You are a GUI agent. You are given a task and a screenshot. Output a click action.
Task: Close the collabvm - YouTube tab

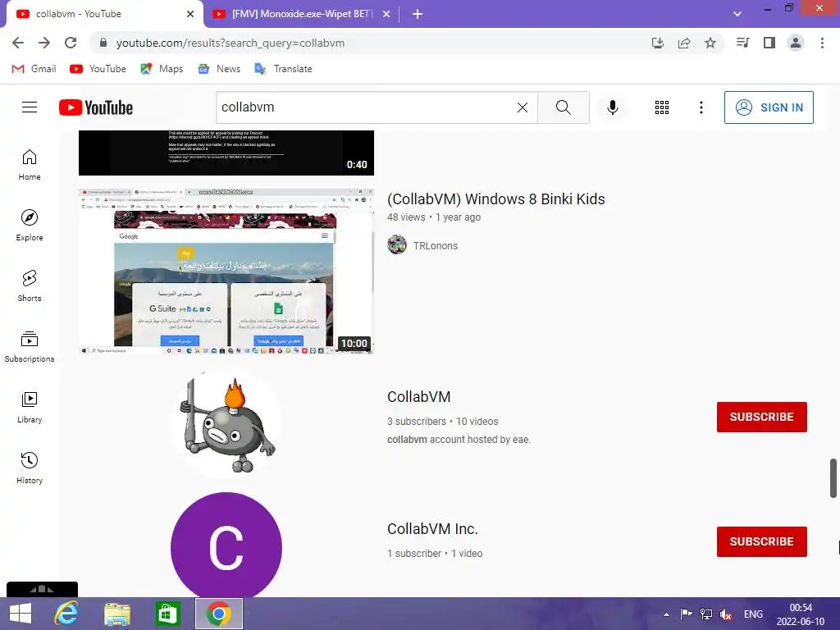tap(190, 14)
